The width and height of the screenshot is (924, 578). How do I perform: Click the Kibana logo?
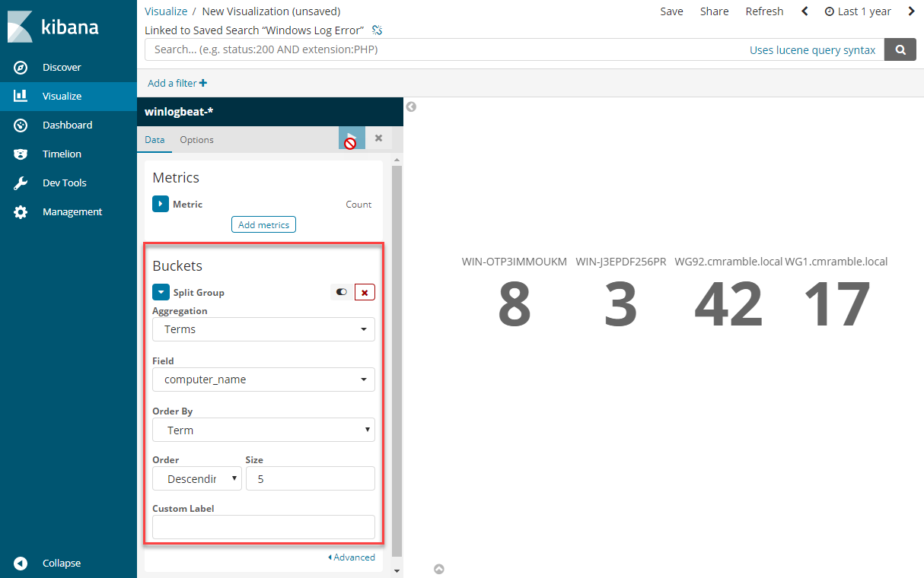(53, 27)
